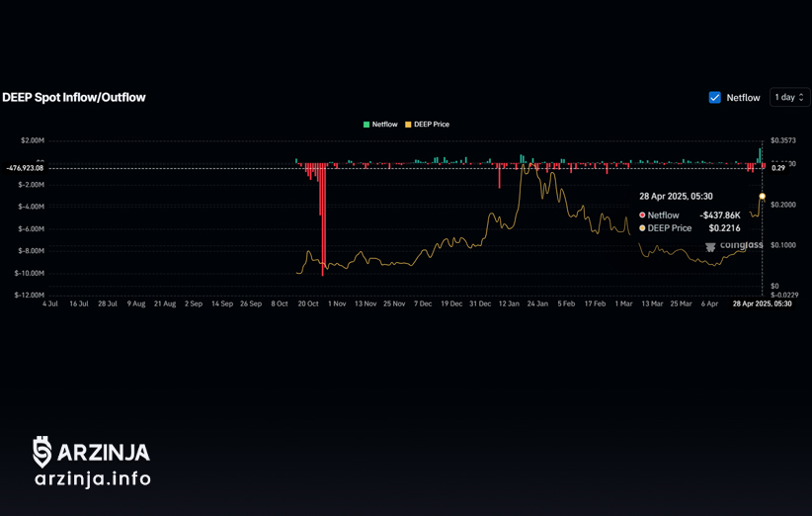Click the 19 Dec date label
Screen dimensions: 812x516
click(x=451, y=303)
